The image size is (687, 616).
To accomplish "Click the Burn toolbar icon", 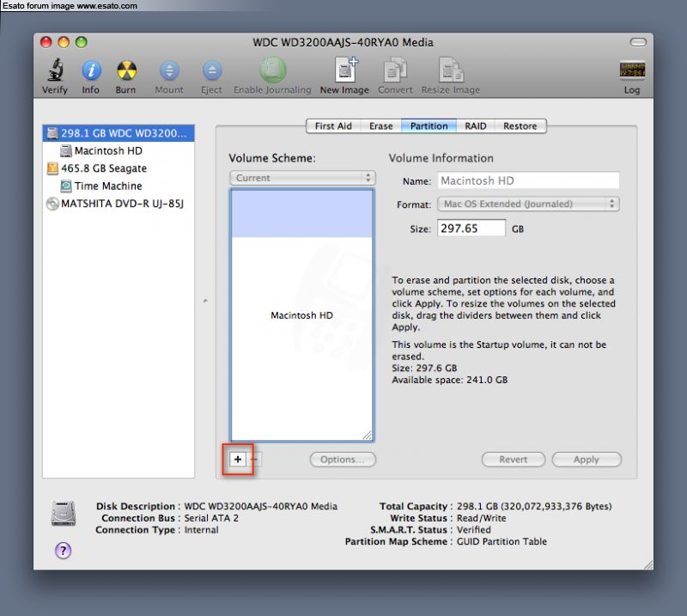I will tap(126, 70).
